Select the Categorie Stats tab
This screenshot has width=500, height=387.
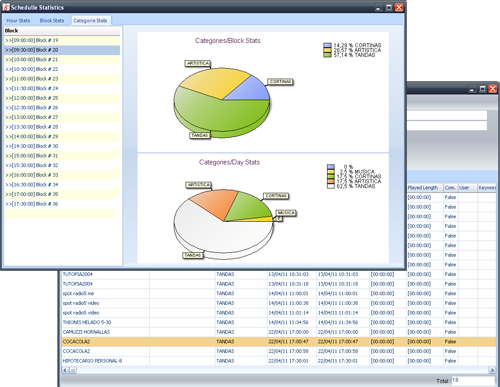click(x=90, y=21)
